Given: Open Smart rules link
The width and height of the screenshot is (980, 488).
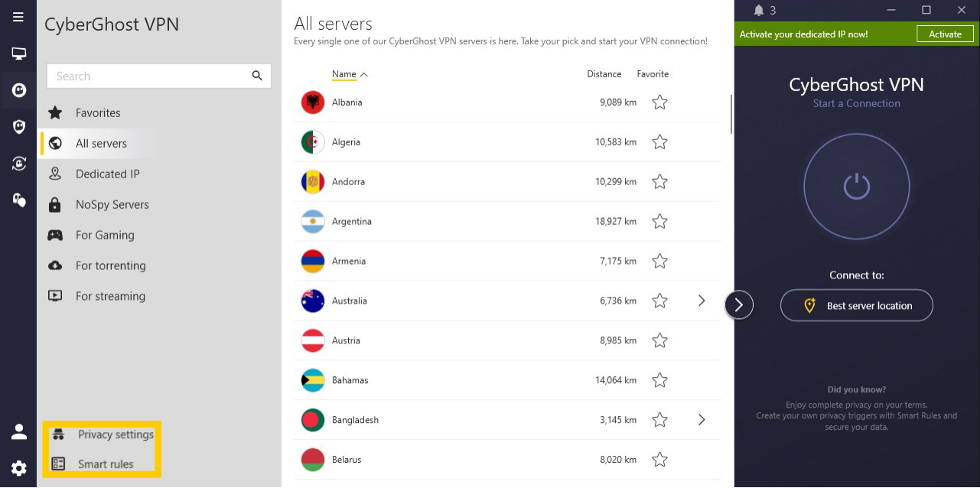Looking at the screenshot, I should coord(106,464).
